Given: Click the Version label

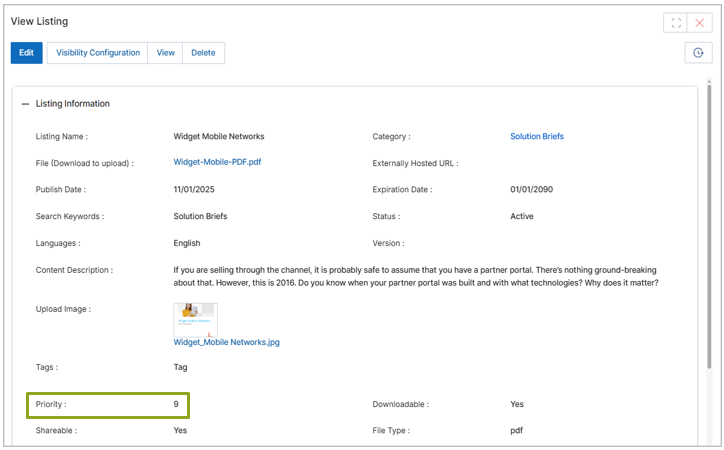Looking at the screenshot, I should 388,243.
